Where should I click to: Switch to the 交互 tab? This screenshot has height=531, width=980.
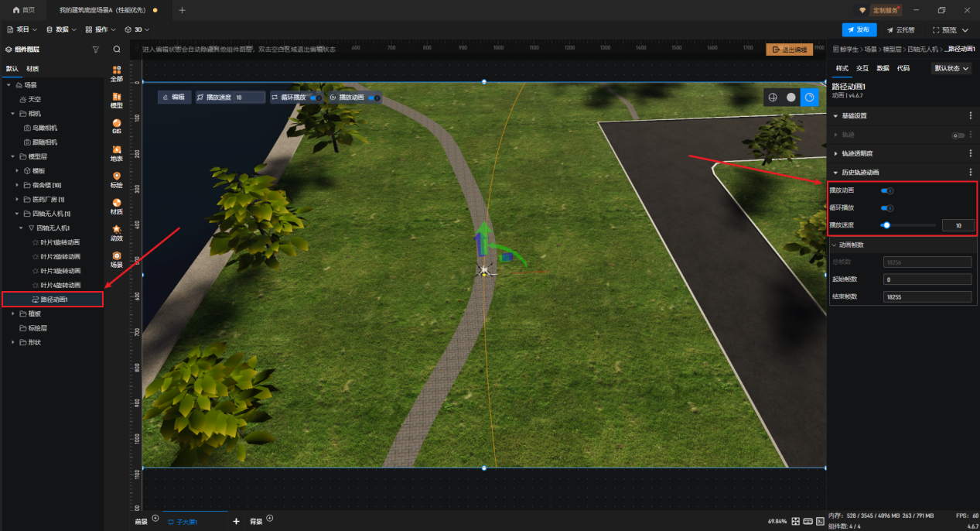[x=862, y=68]
